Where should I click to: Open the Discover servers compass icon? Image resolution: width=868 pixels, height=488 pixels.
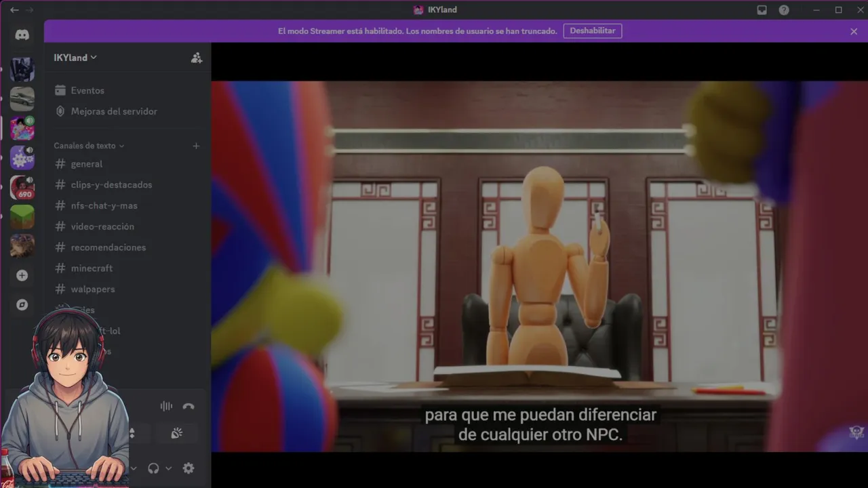(x=22, y=305)
